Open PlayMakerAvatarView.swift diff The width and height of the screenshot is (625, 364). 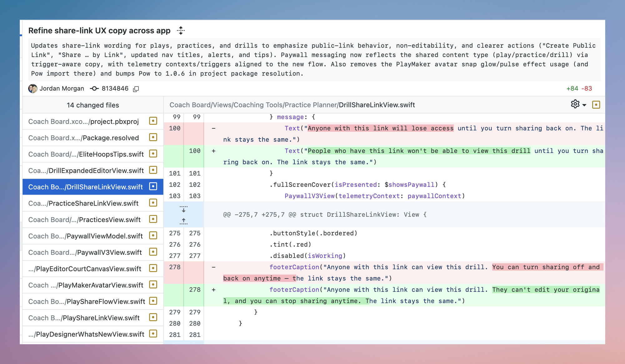pyautogui.click(x=93, y=285)
